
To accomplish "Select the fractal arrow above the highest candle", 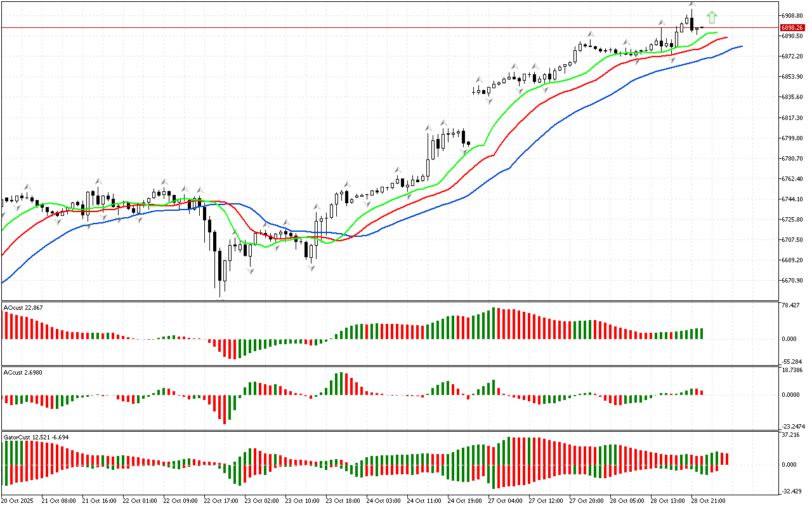I will pos(692,5).
